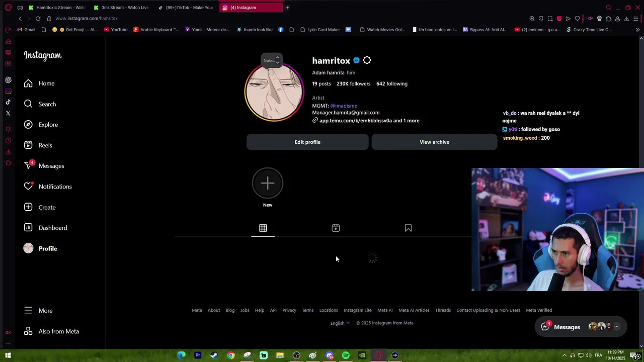Open the @imadisme manager link
This screenshot has height=362, width=644.
tap(344, 106)
